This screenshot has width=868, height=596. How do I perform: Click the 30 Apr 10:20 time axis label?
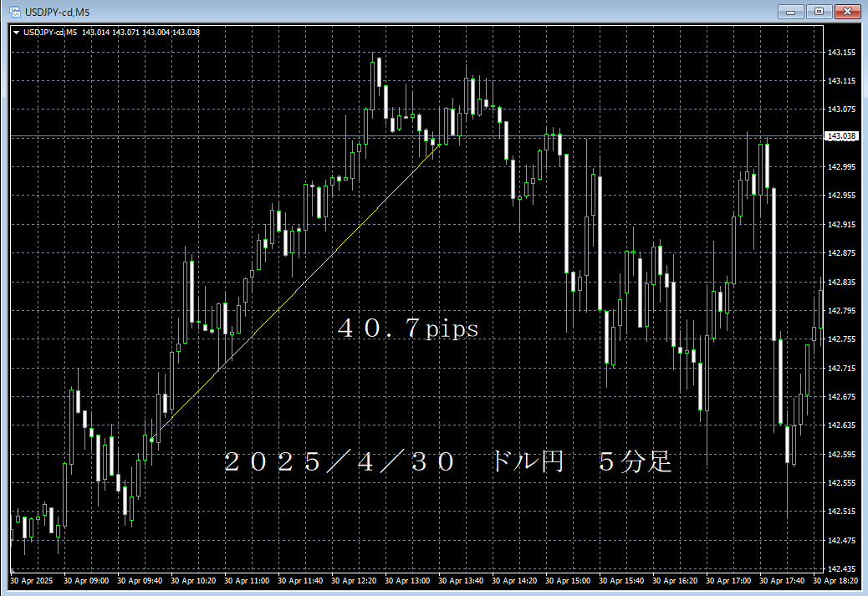coord(193,580)
